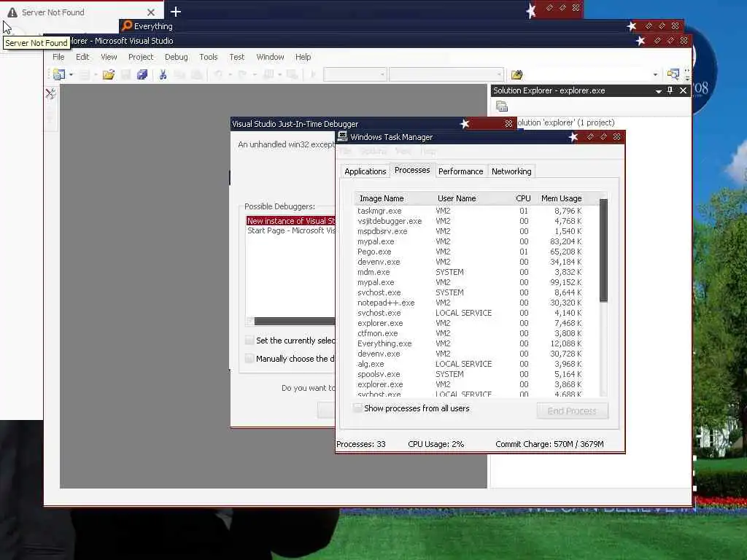Select the ctfmon.exe process row
Image resolution: width=747 pixels, height=560 pixels.
click(469, 333)
